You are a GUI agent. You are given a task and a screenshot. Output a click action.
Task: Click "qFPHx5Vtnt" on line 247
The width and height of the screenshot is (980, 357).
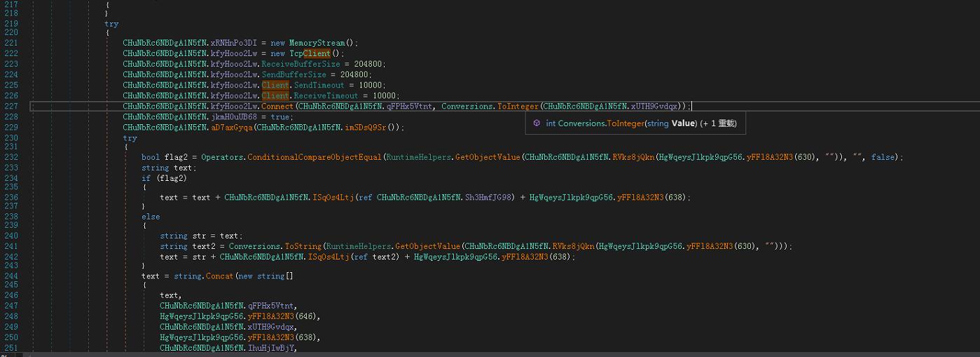272,306
